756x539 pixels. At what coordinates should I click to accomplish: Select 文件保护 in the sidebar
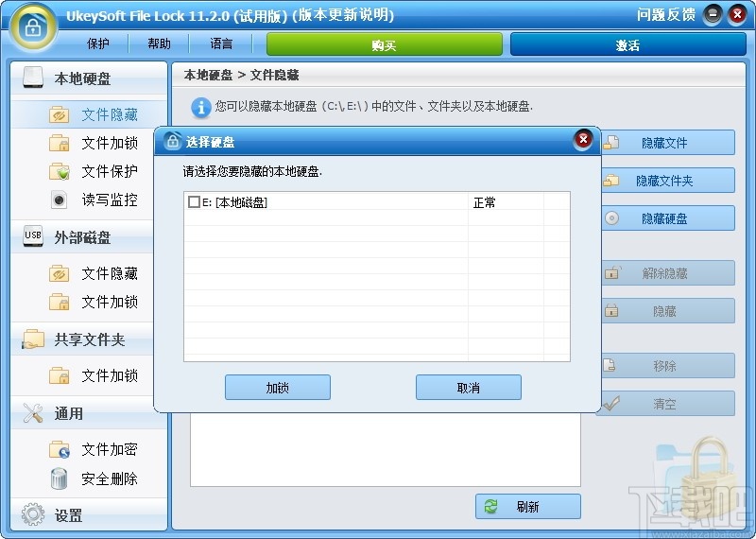click(x=110, y=171)
